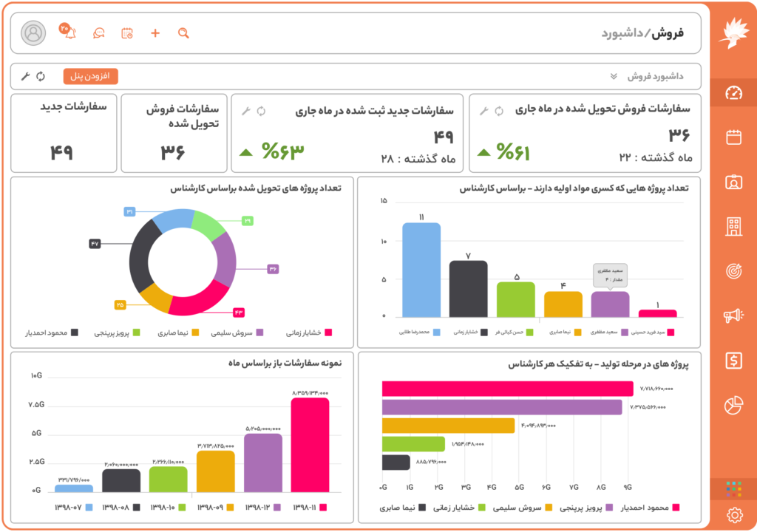Collapse داشبورد فروش using the double chevron
This screenshot has width=757, height=532.
(614, 76)
